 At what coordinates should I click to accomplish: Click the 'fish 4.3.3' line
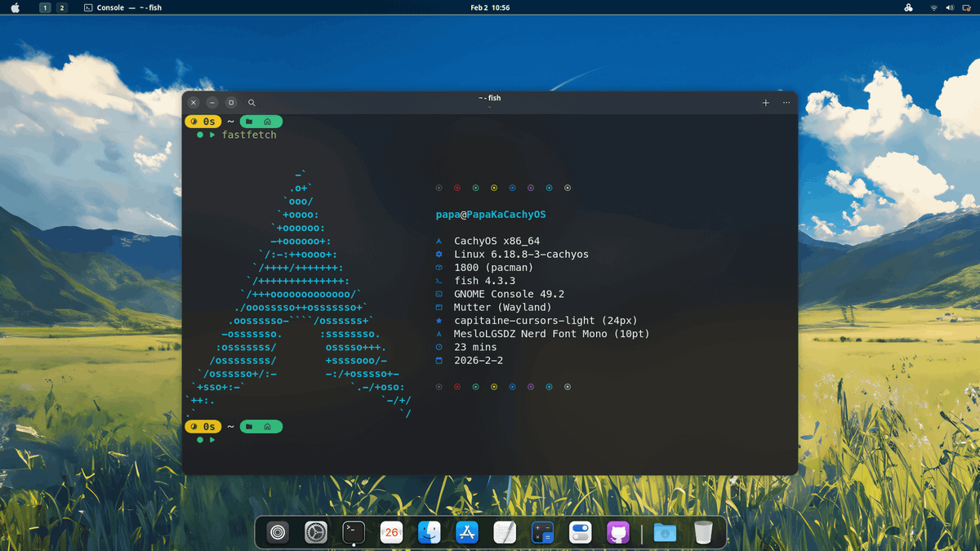click(485, 281)
